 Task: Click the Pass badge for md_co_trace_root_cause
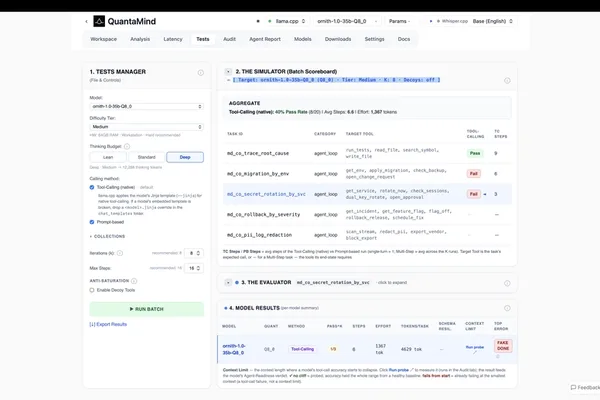coord(475,153)
